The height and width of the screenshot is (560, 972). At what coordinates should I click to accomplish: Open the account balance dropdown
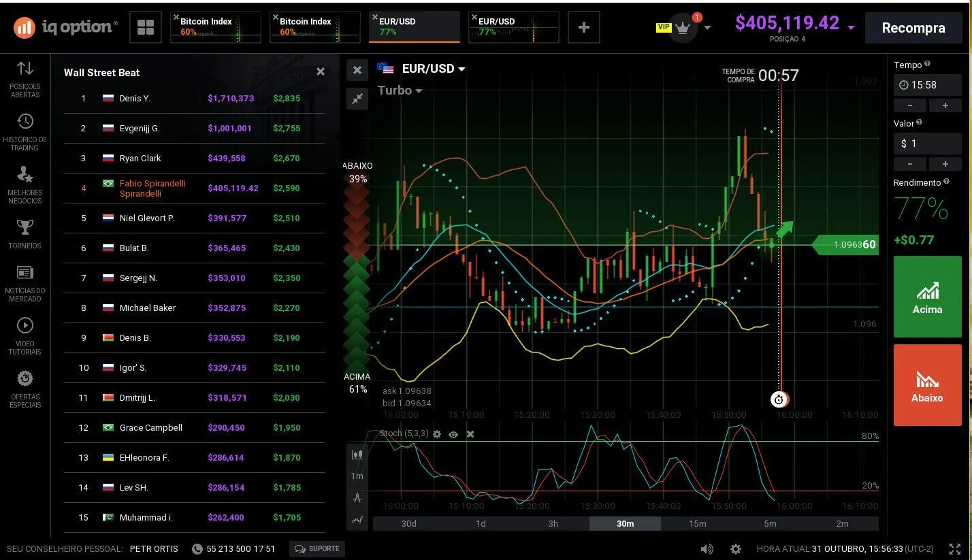pos(851,28)
